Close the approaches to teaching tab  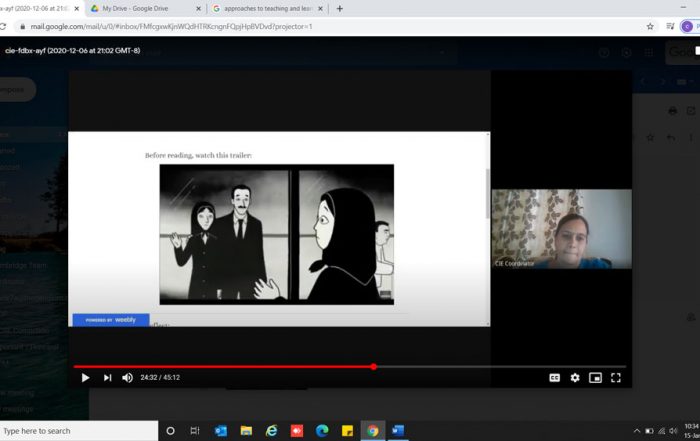point(320,8)
